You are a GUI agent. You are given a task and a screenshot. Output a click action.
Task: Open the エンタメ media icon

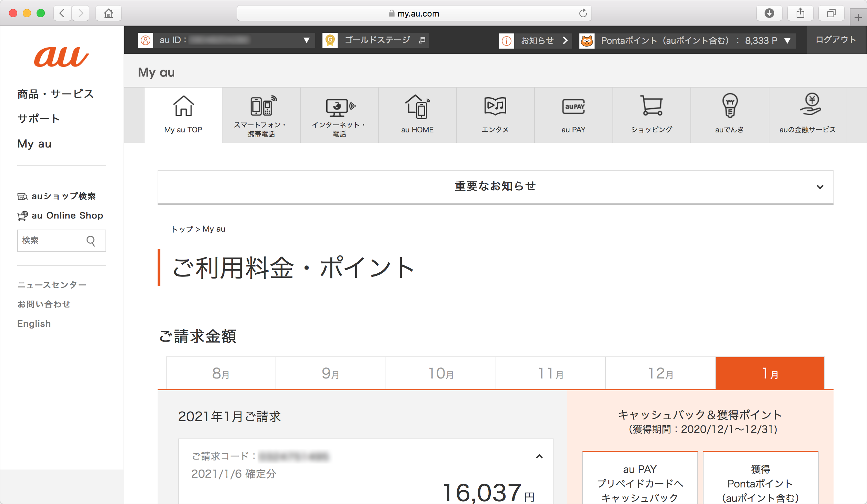495,106
